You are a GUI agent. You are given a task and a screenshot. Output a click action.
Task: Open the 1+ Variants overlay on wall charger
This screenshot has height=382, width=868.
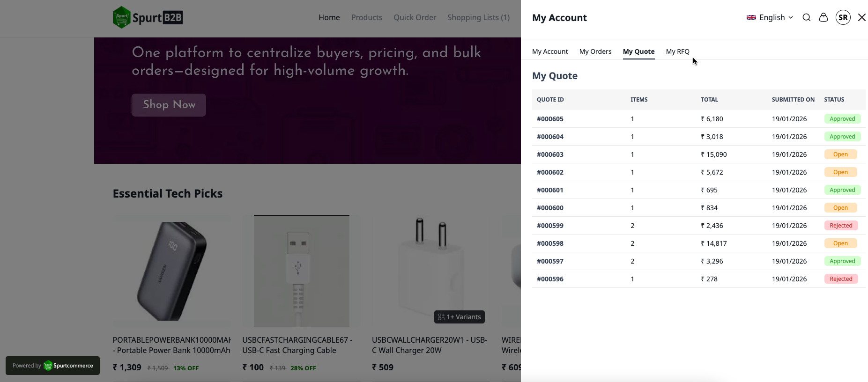pyautogui.click(x=459, y=317)
